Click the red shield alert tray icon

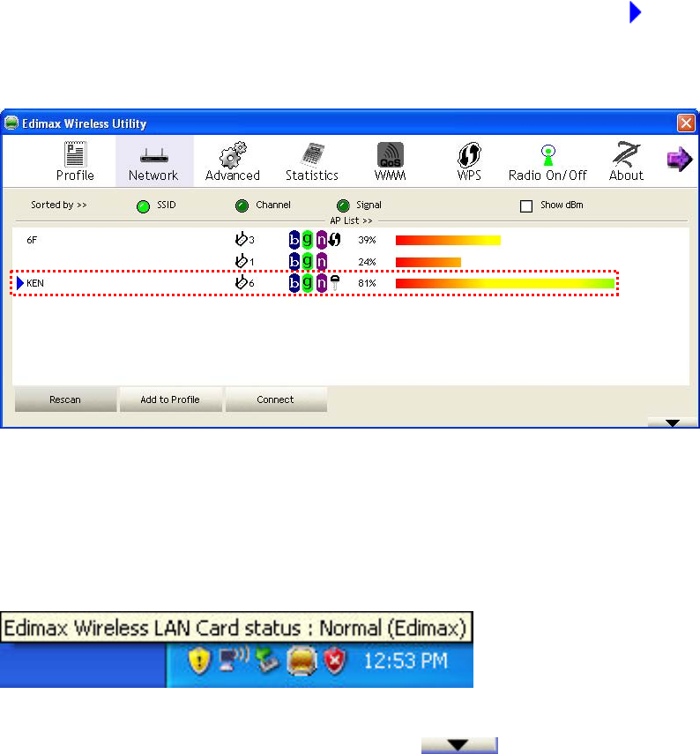335,661
